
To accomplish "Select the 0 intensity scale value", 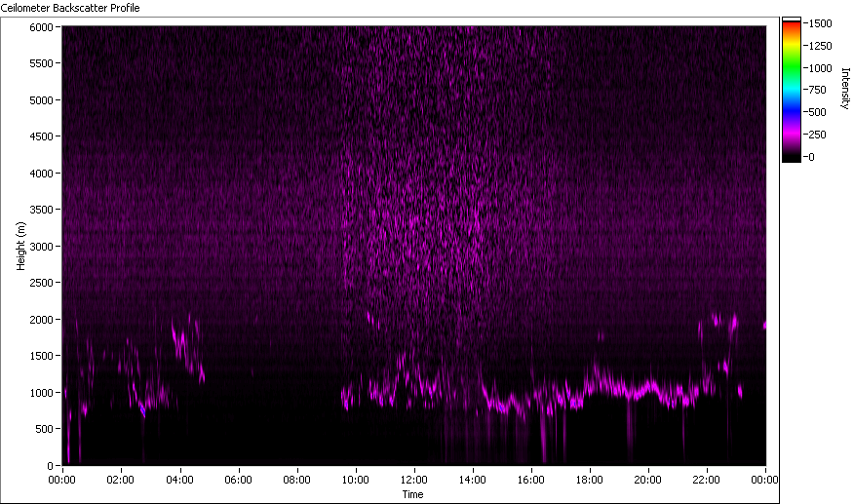I will click(811, 157).
